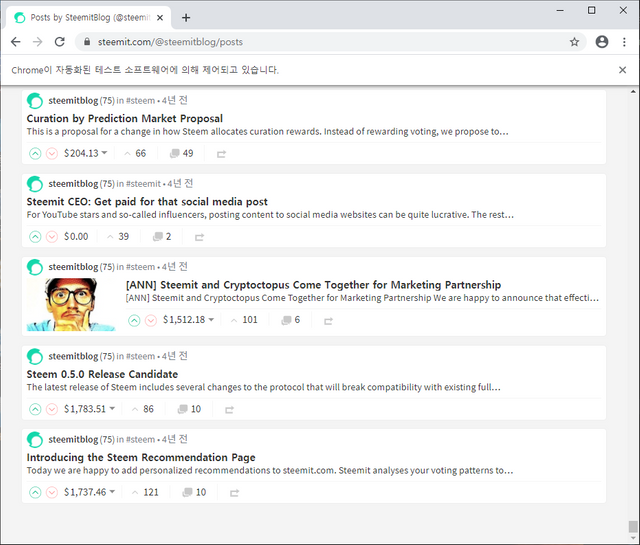Click the Cryptoctopus post thumbnail image
The image size is (640, 545).
click(x=71, y=304)
